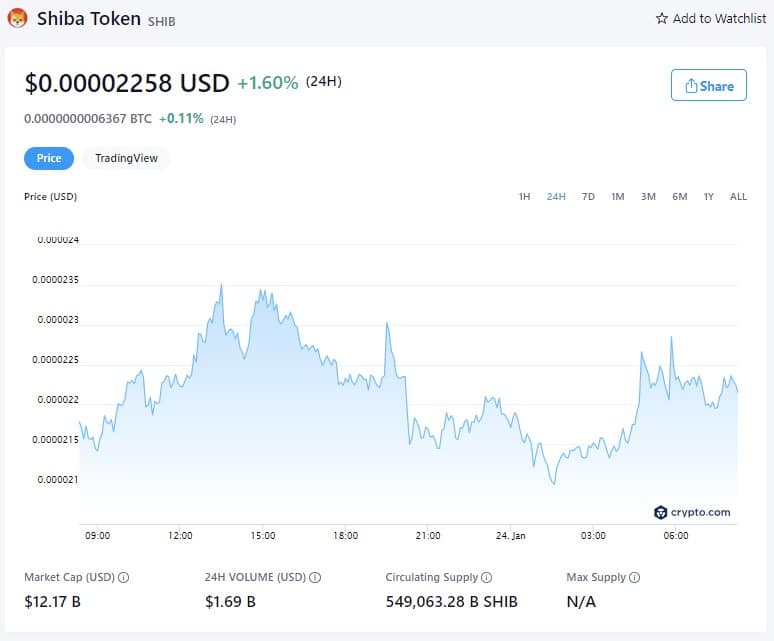Click the 24. Jan x-axis label
The image size is (774, 641).
[x=510, y=535]
